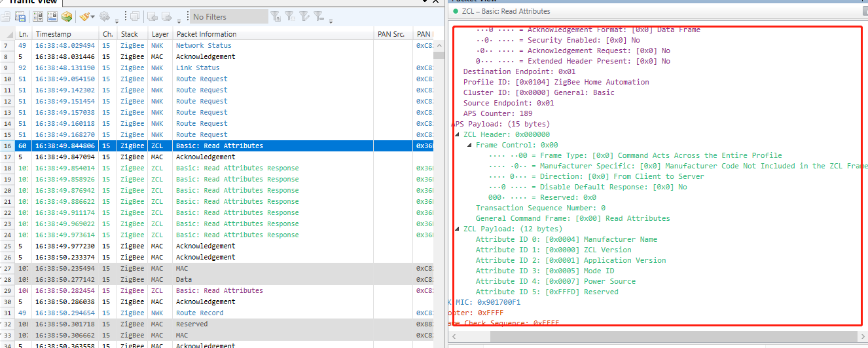
Task: Click the first funnel filter icon
Action: (276, 16)
